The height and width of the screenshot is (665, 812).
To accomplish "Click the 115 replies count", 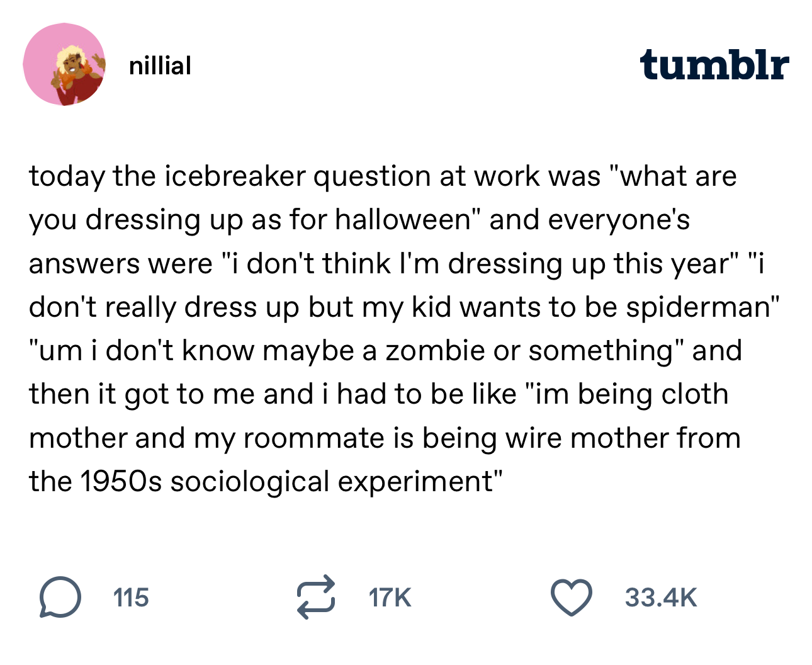I will pyautogui.click(x=131, y=597).
